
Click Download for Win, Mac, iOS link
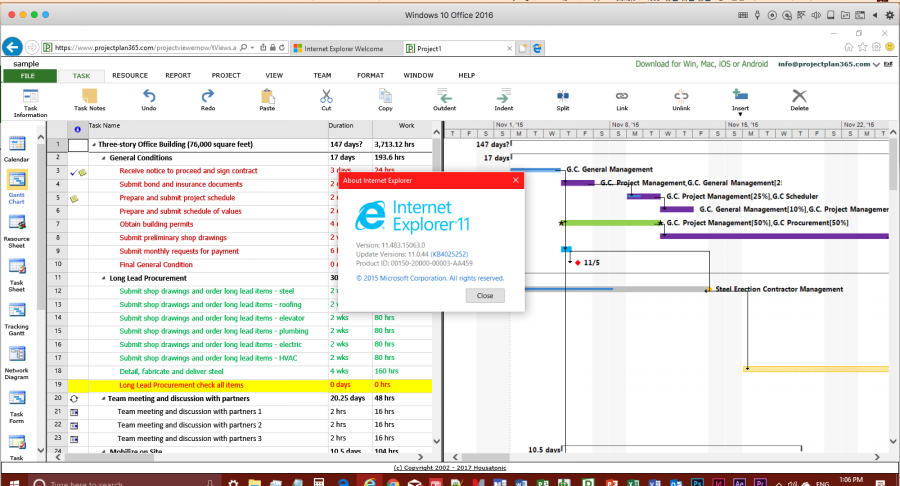pyautogui.click(x=701, y=64)
